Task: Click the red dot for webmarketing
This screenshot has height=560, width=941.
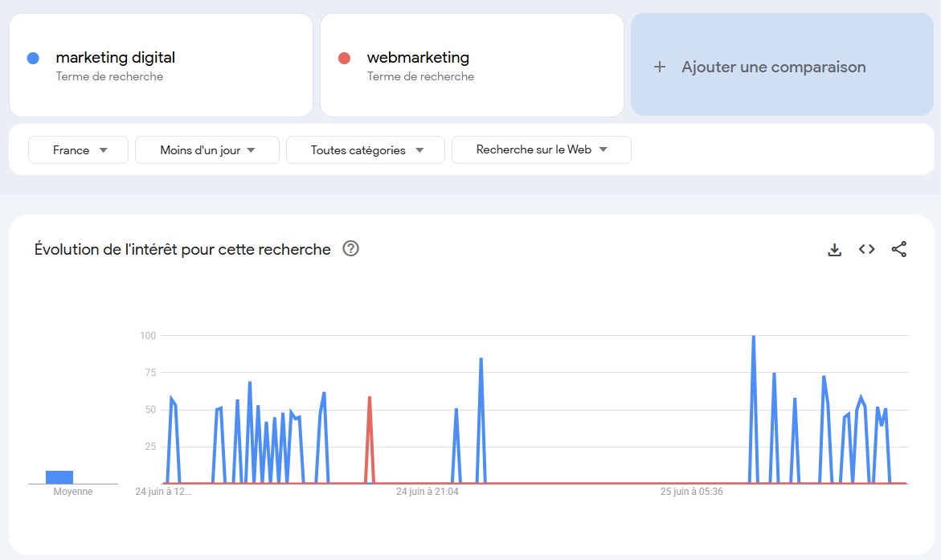Action: tap(343, 56)
